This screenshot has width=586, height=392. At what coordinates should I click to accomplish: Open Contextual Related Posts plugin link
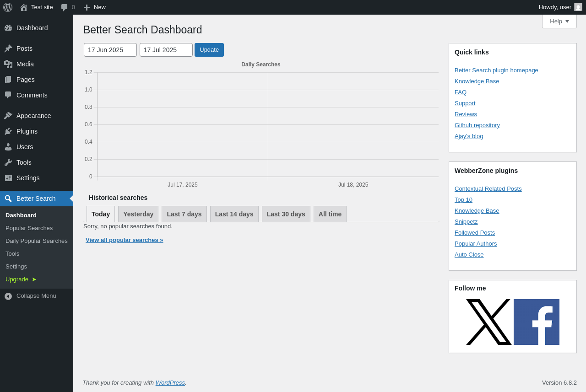click(x=488, y=188)
